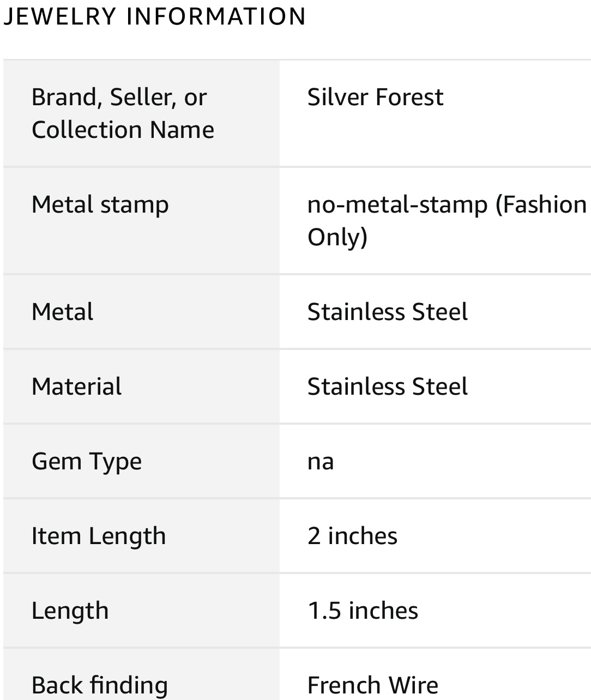Select the French Wire value
591x700 pixels.
372,685
